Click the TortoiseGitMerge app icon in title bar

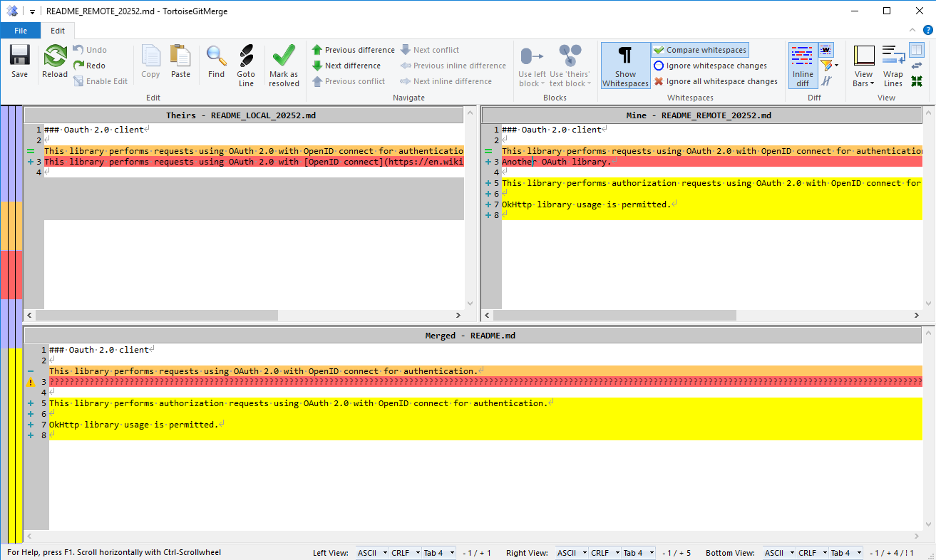[11, 11]
